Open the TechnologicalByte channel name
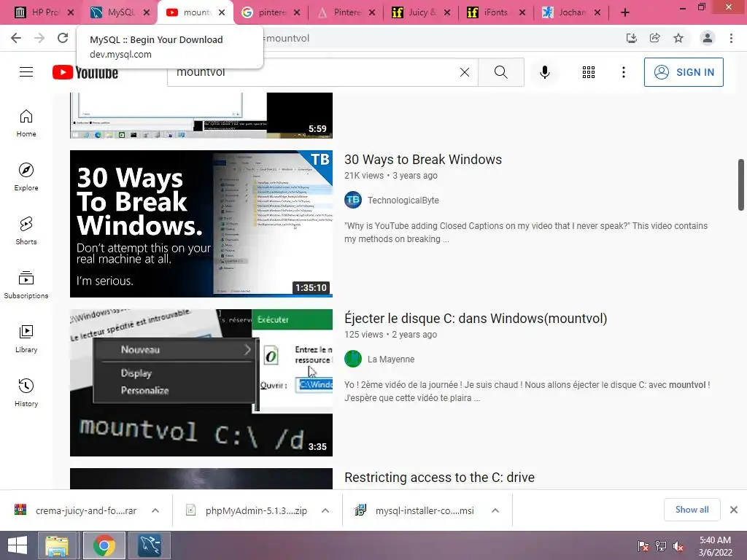 pos(403,200)
